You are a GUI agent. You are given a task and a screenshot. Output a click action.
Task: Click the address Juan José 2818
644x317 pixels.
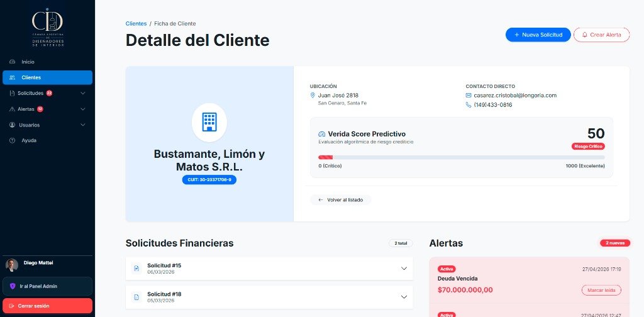338,95
